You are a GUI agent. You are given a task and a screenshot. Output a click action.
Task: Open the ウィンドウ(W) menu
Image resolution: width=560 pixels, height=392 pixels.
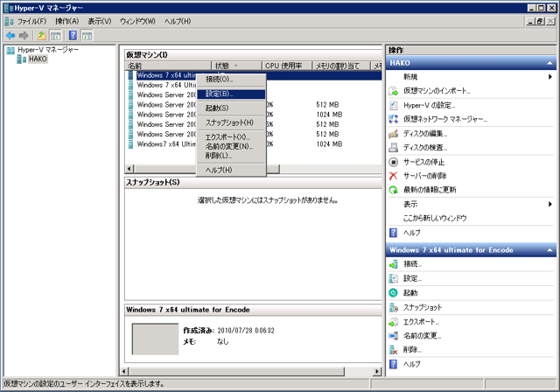(137, 21)
